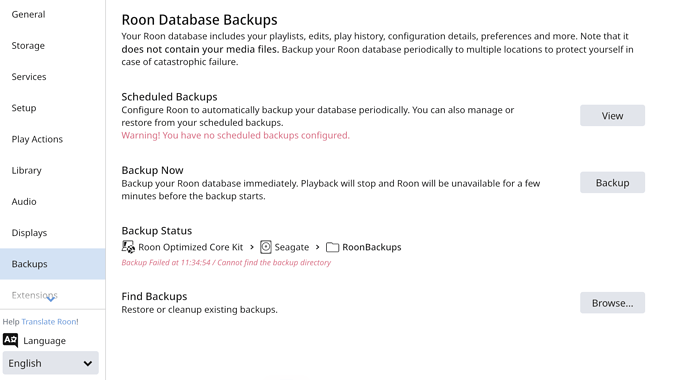View scheduled backups with View button
The width and height of the screenshot is (690, 380).
tap(612, 116)
